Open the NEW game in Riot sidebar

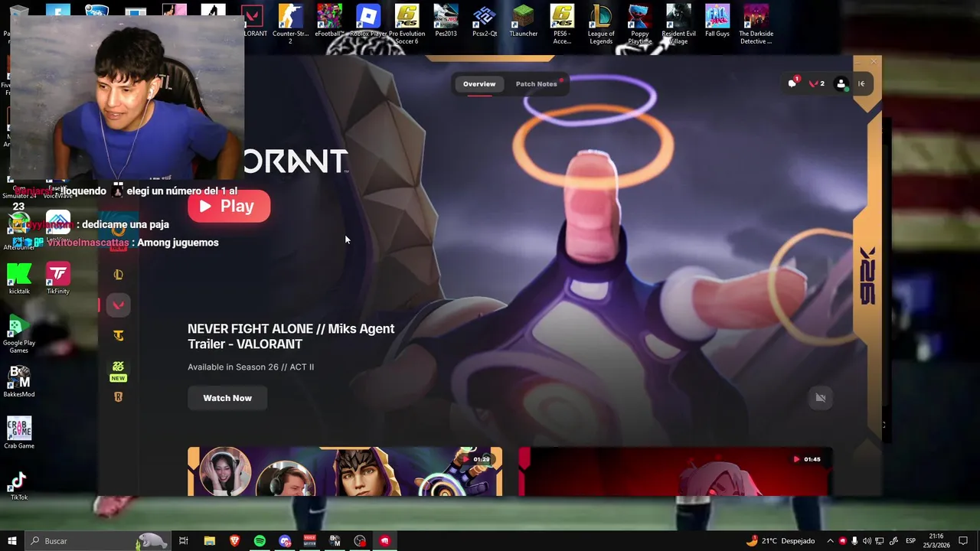click(118, 370)
